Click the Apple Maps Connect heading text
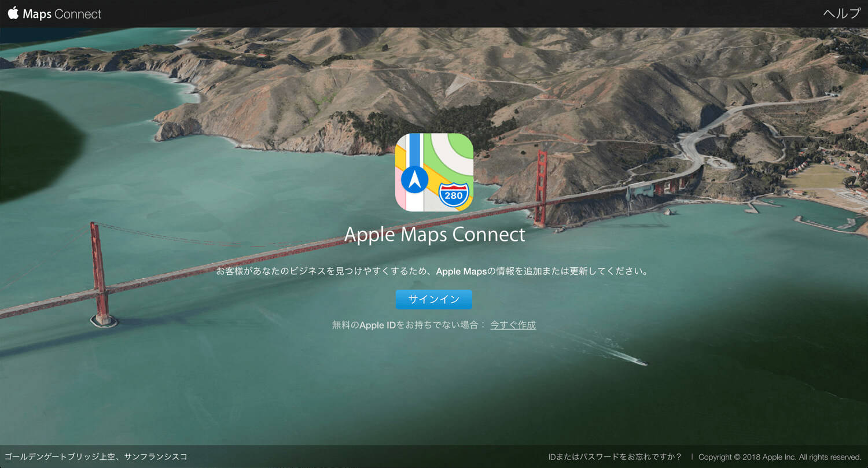The image size is (868, 468). (435, 234)
